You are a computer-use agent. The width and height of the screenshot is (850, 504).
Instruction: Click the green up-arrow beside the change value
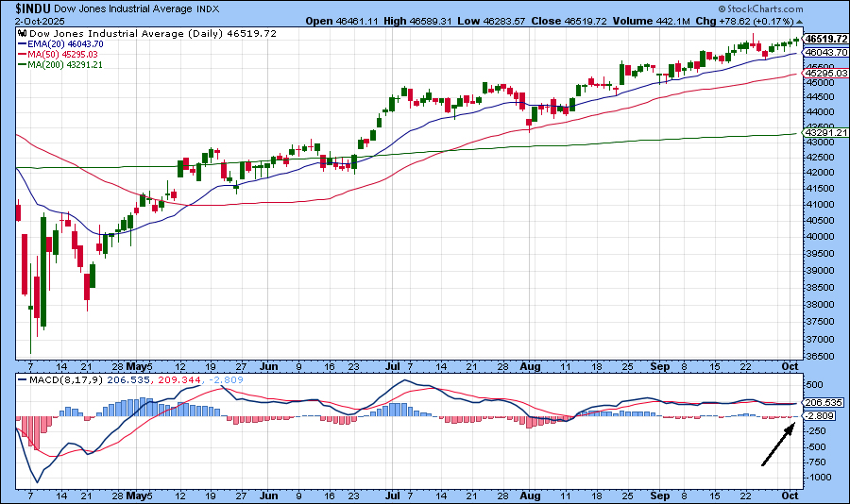800,20
